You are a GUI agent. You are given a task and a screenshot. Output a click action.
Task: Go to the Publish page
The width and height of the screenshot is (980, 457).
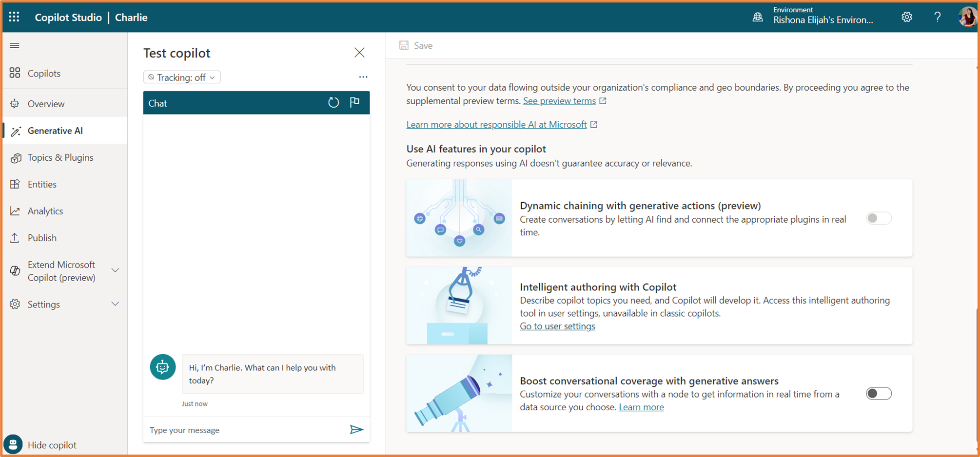42,238
